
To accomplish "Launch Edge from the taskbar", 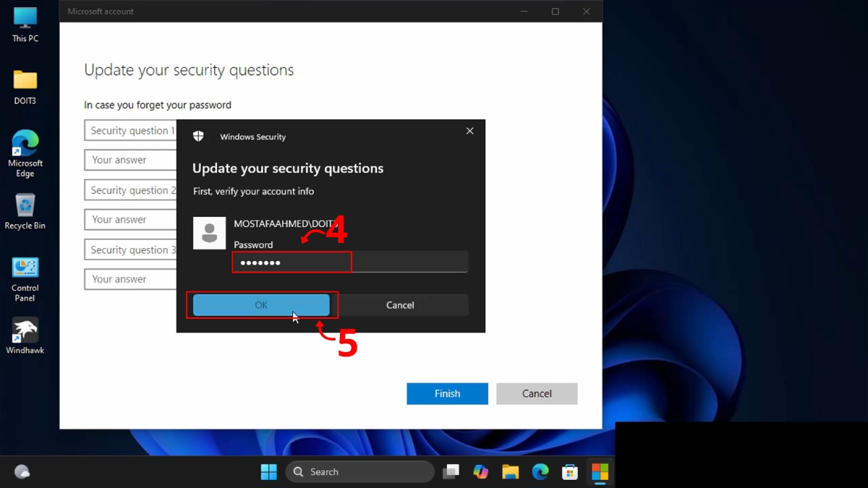I will pos(540,471).
